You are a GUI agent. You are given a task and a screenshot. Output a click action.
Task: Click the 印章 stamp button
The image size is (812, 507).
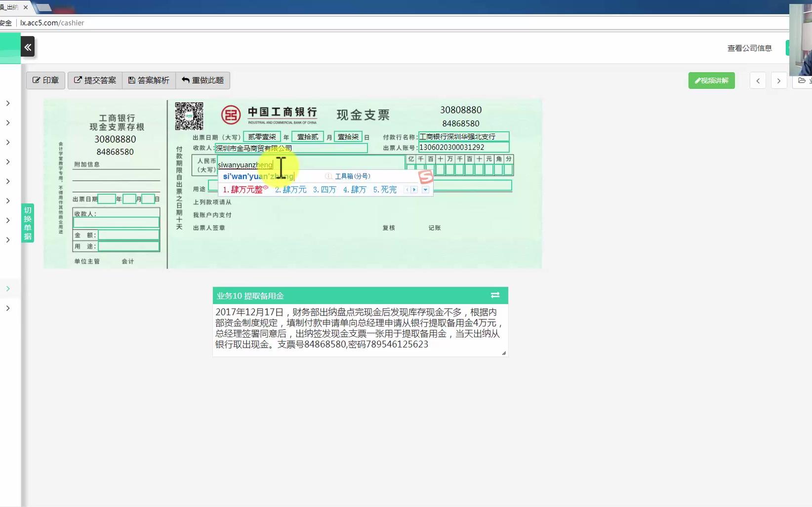46,80
